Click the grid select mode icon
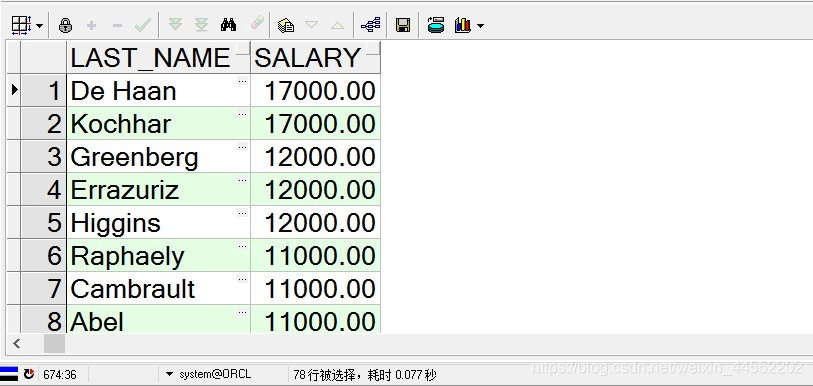This screenshot has width=813, height=386. [22, 25]
